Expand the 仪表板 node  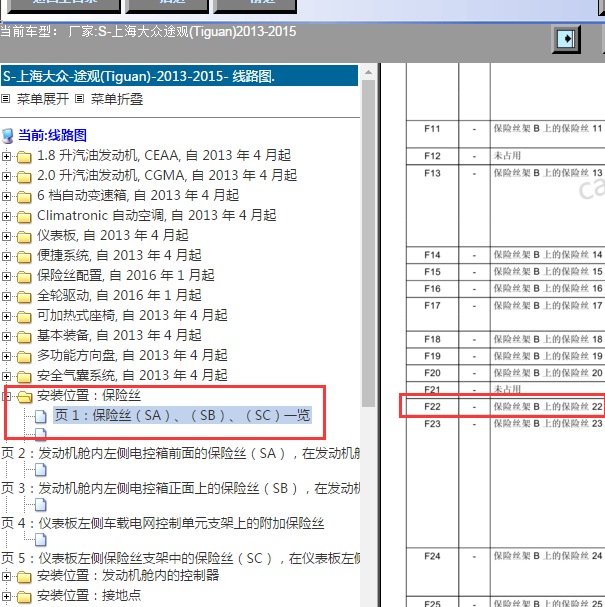(6, 237)
